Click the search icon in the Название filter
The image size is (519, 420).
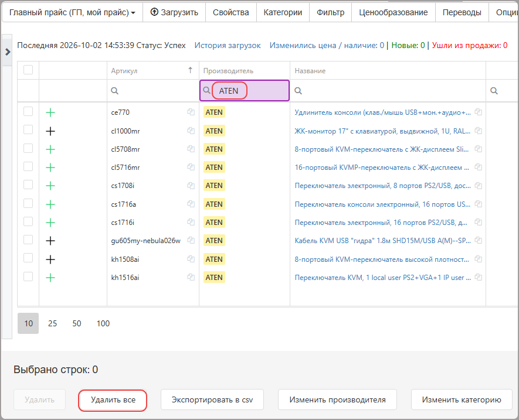click(x=298, y=91)
